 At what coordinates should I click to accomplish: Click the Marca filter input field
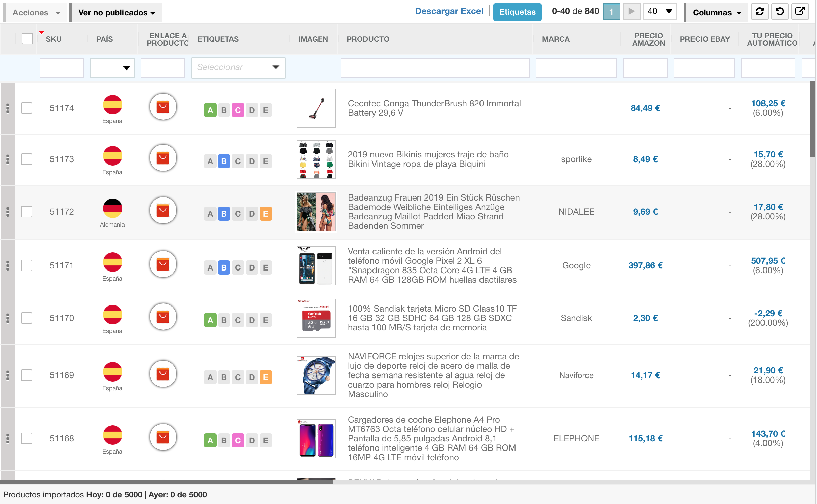[x=576, y=68]
